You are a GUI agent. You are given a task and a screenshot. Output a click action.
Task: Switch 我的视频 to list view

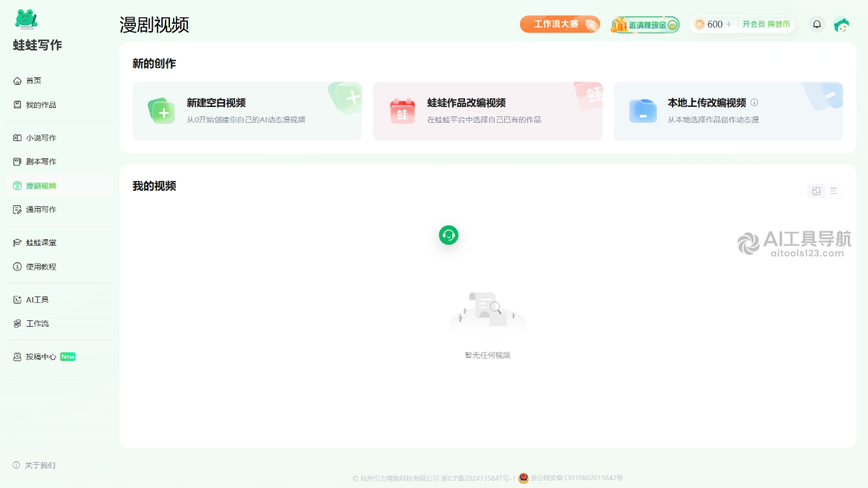coord(834,191)
